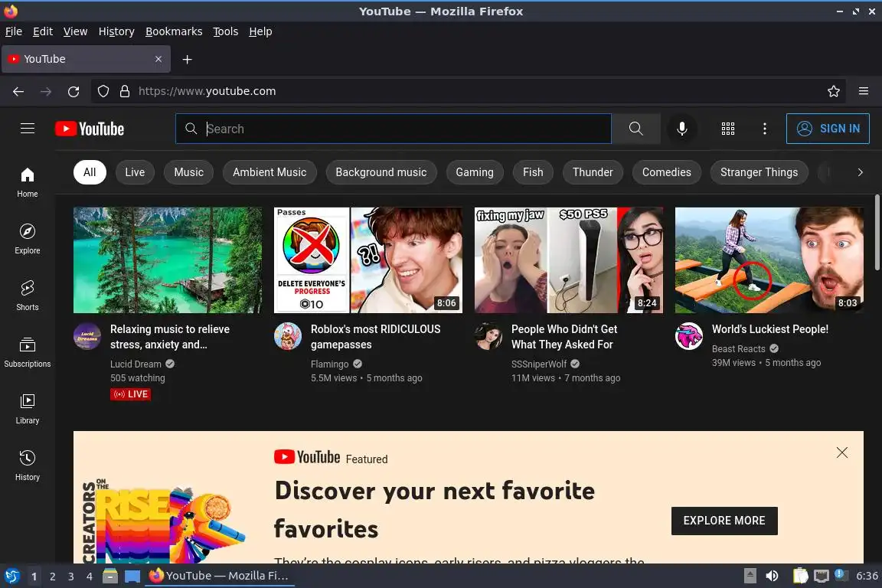882x588 pixels.
Task: Select the Music filter chip
Action: (188, 172)
